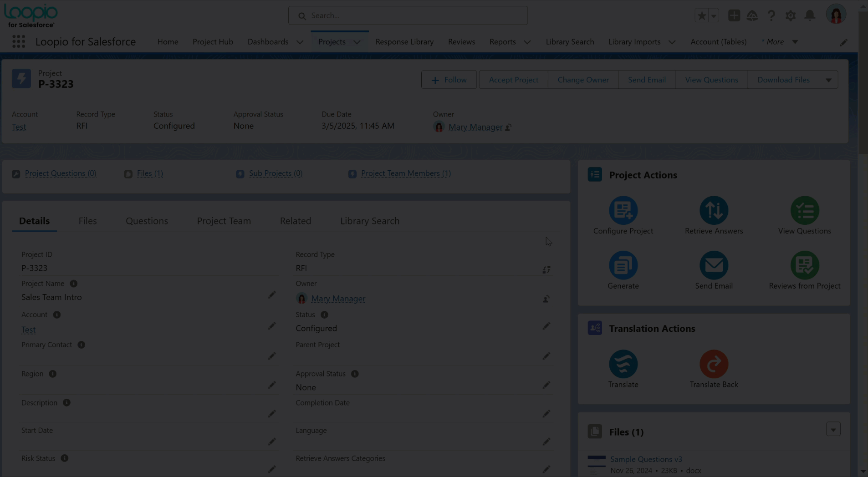
Task: Edit Region field pencil icon
Action: (272, 385)
